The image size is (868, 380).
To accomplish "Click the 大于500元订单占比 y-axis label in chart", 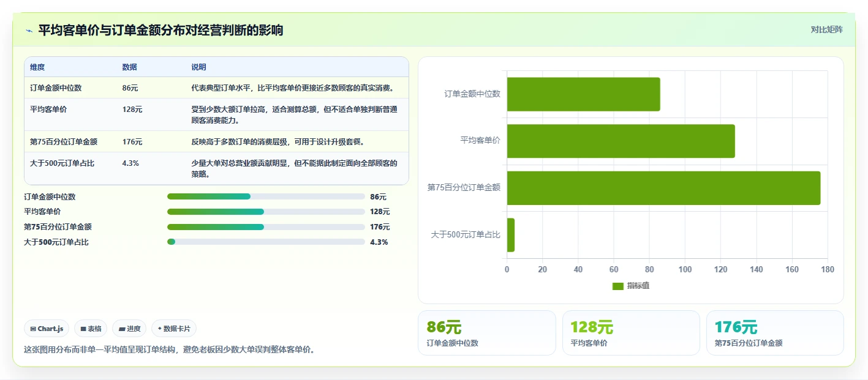I will click(466, 235).
